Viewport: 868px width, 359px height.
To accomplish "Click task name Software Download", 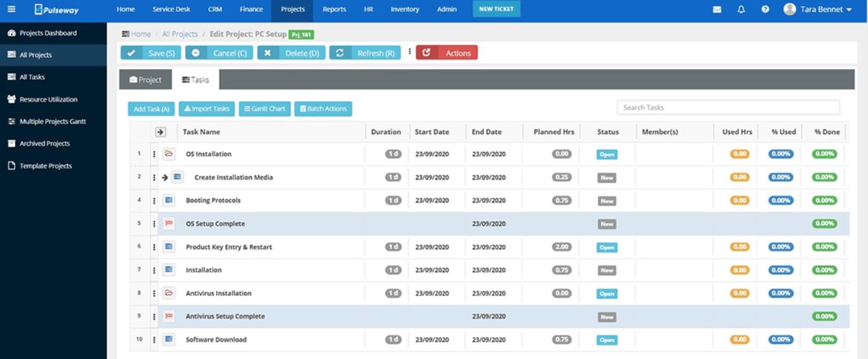I will point(216,339).
